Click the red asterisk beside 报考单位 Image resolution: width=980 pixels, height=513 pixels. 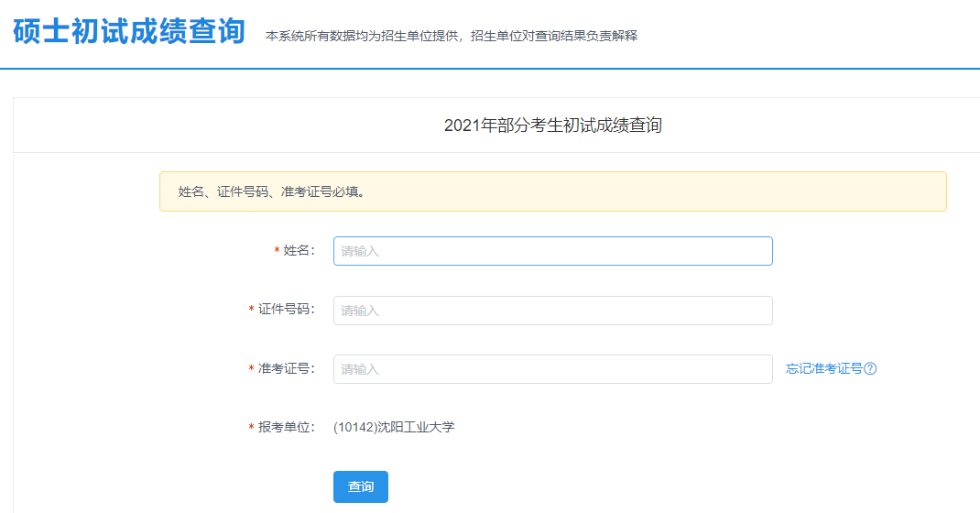[252, 428]
